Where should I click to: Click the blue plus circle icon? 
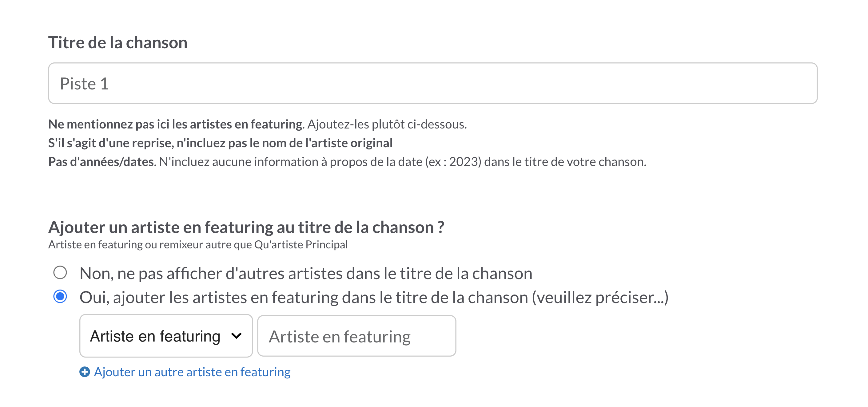85,372
